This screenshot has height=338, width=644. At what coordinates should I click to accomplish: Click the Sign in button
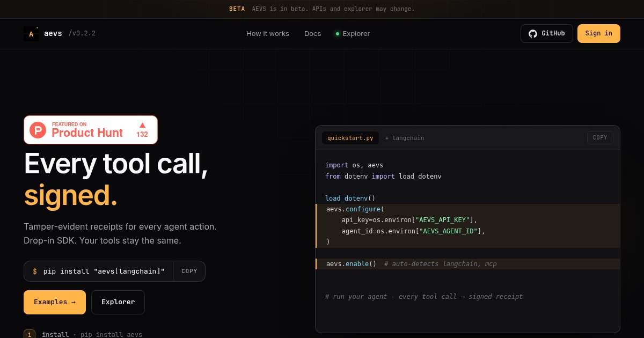pyautogui.click(x=599, y=33)
